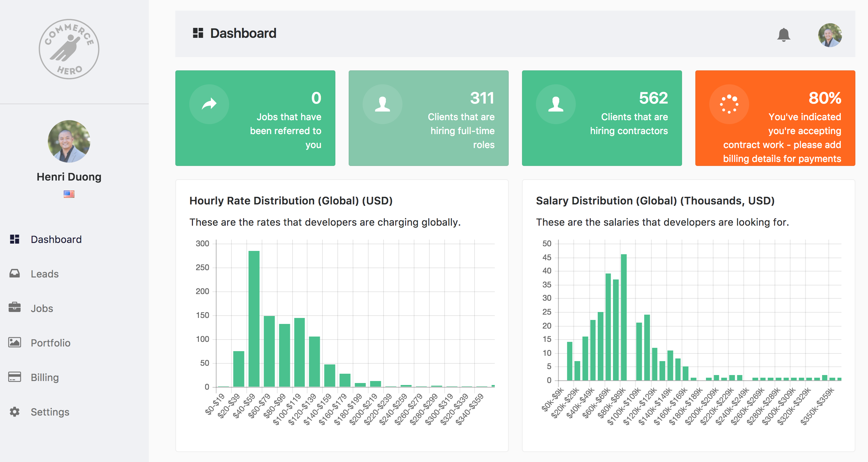The height and width of the screenshot is (462, 868).
Task: Click the dashboard grid icon beside the header title
Action: coord(198,33)
